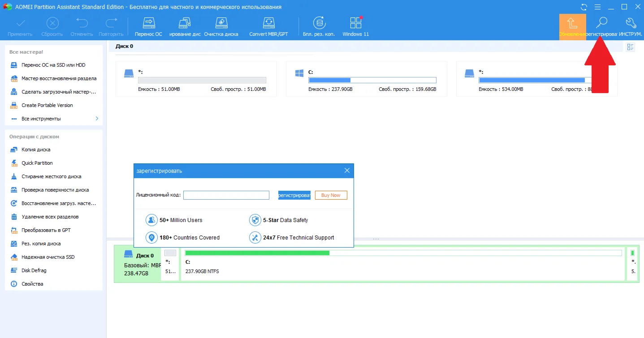Toggle the disk view layout icon
The width and height of the screenshot is (644, 338).
[631, 47]
